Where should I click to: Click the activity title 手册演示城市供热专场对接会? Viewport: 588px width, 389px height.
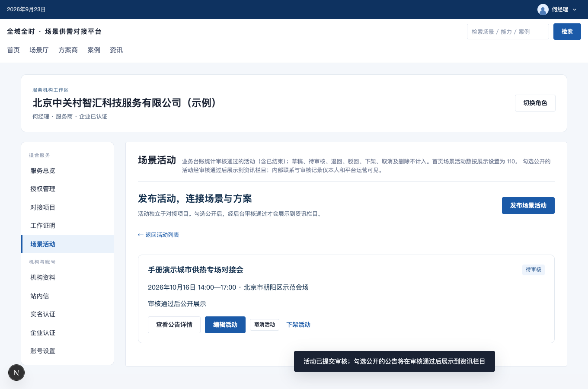coord(195,270)
